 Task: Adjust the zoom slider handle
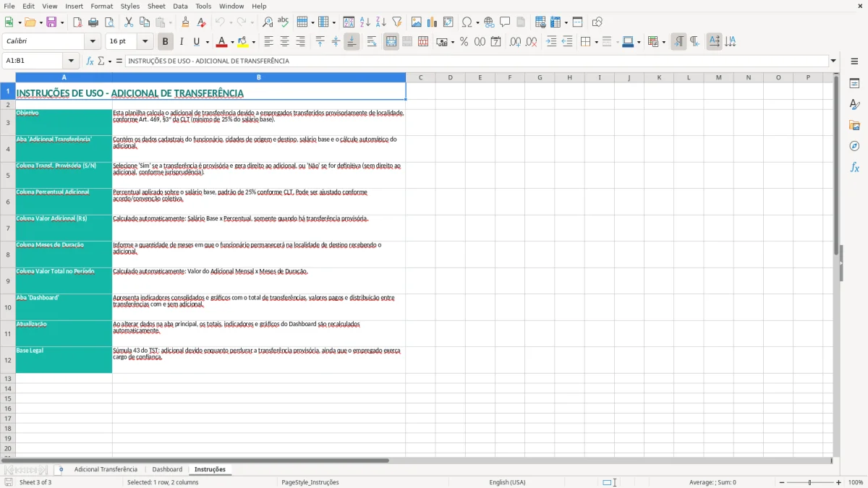click(809, 482)
